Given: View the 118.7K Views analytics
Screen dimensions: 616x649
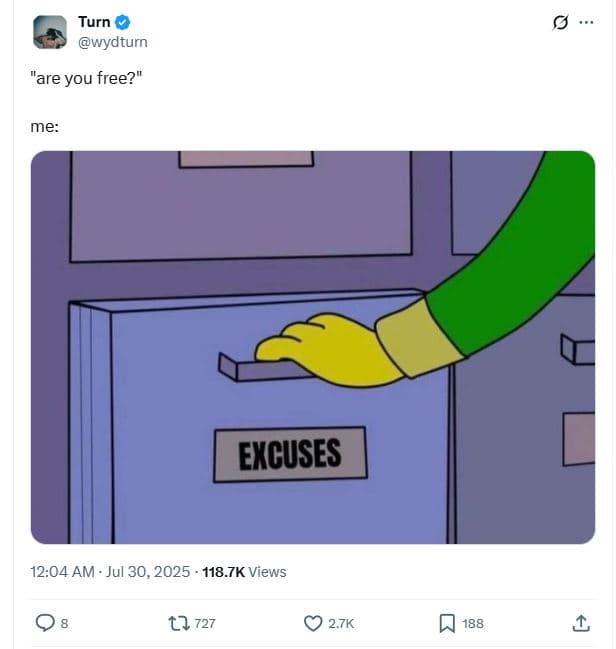Looking at the screenshot, I should click(244, 572).
